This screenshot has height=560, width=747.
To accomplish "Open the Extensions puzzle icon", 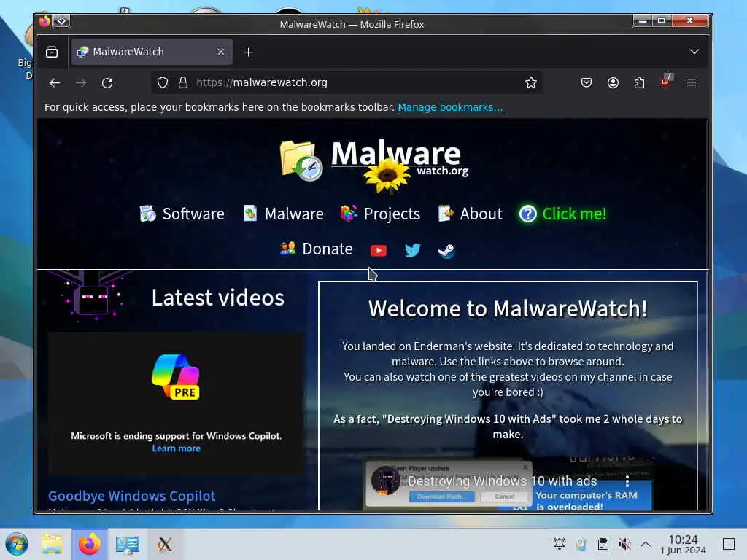I will coord(639,83).
